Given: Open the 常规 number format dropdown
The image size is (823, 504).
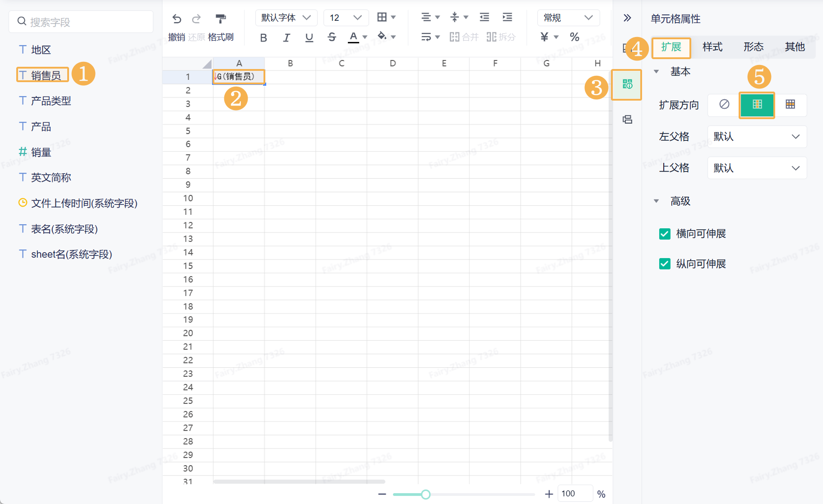Looking at the screenshot, I should click(569, 18).
